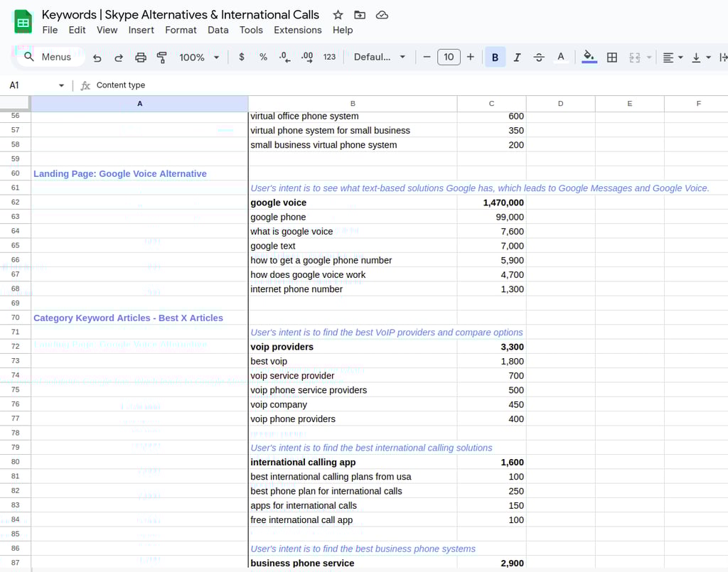Open the File menu
The width and height of the screenshot is (728, 572).
coord(50,30)
